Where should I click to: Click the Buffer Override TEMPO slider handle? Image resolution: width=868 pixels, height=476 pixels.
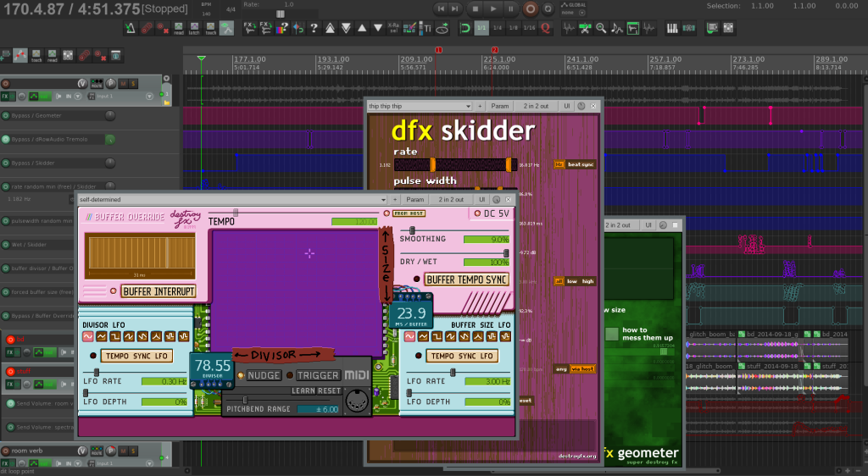tap(236, 213)
